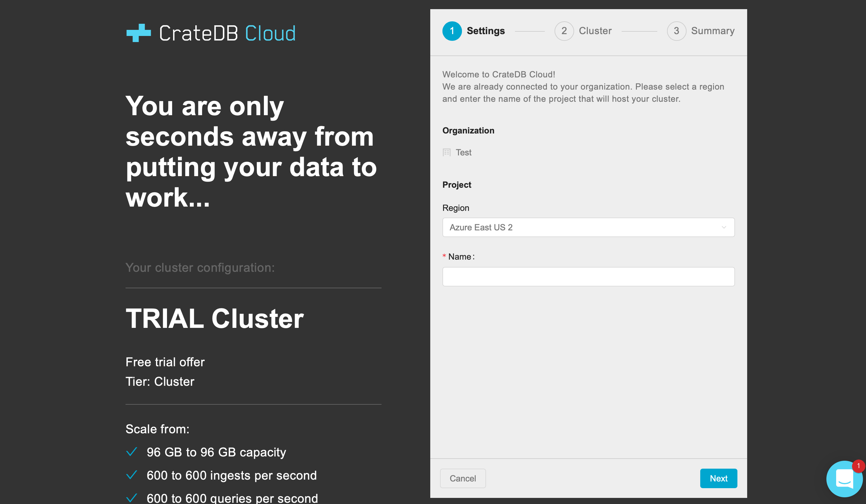
Task: Click the Tier: Cluster text
Action: tap(160, 381)
